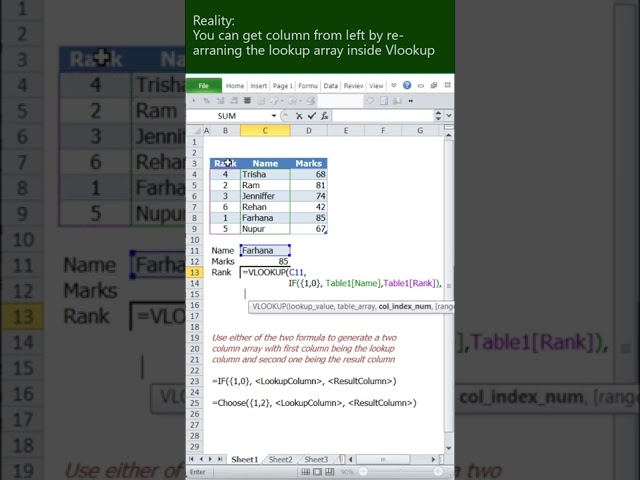The image size is (640, 480).
Task: Open the View ribbon tab
Action: click(x=376, y=86)
